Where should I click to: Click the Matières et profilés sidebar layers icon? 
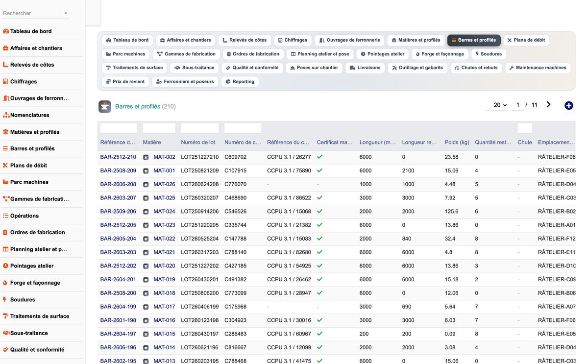[x=6, y=132]
